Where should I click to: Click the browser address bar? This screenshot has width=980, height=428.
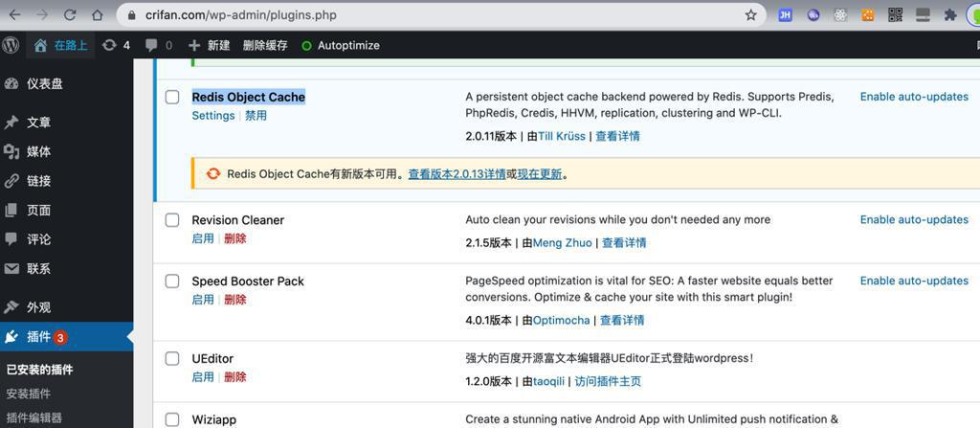click(x=431, y=15)
